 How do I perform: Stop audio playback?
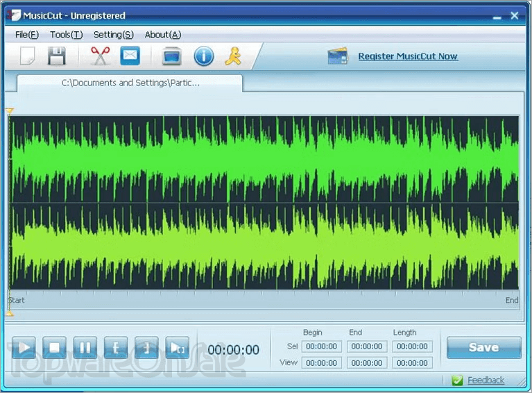point(54,347)
